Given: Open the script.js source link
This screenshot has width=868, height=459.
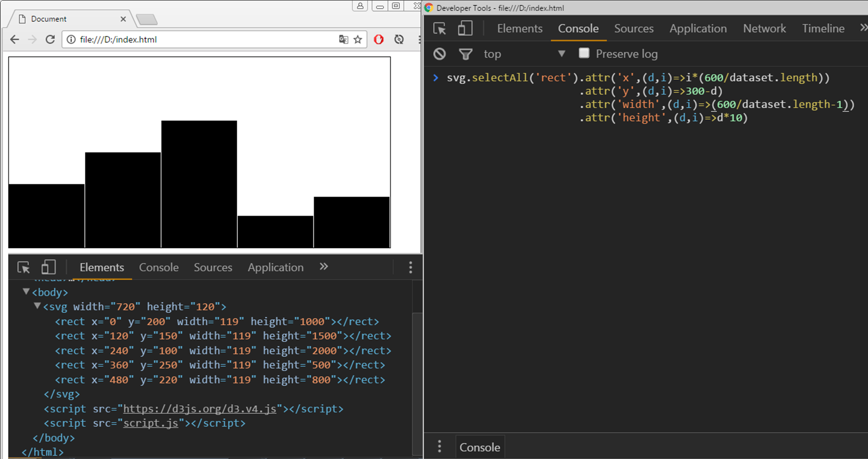Looking at the screenshot, I should pos(150,423).
